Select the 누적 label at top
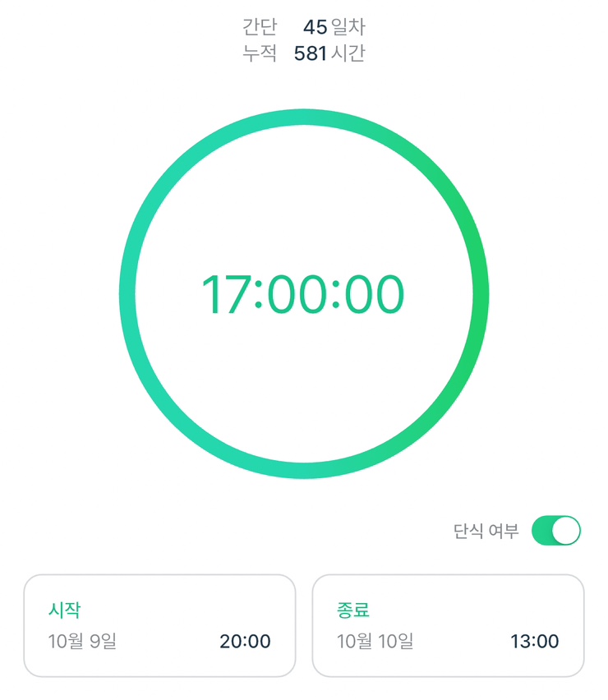This screenshot has width=608, height=700. (x=260, y=54)
